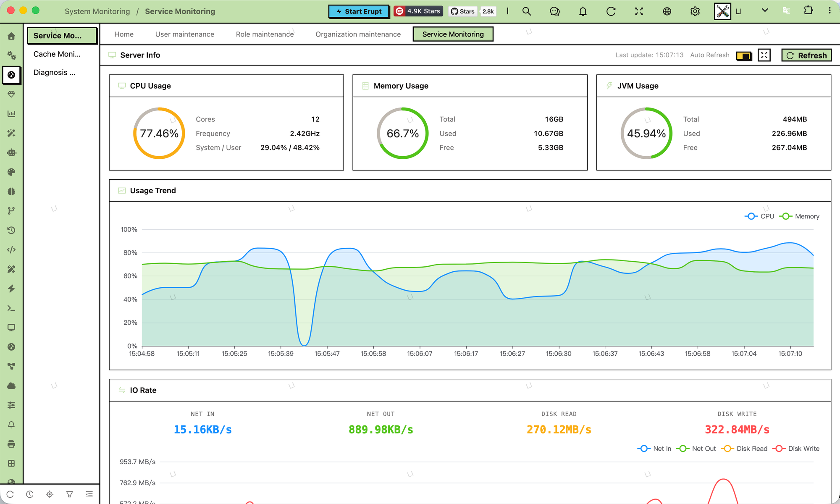This screenshot has width=840, height=504.
Task: Toggle the Auto Refresh switch
Action: pyautogui.click(x=744, y=55)
